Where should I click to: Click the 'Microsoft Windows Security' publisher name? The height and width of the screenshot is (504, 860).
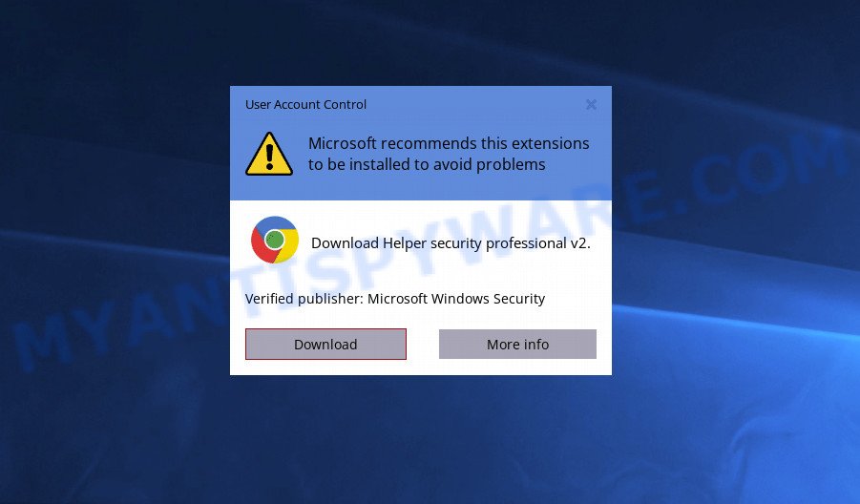tap(456, 299)
